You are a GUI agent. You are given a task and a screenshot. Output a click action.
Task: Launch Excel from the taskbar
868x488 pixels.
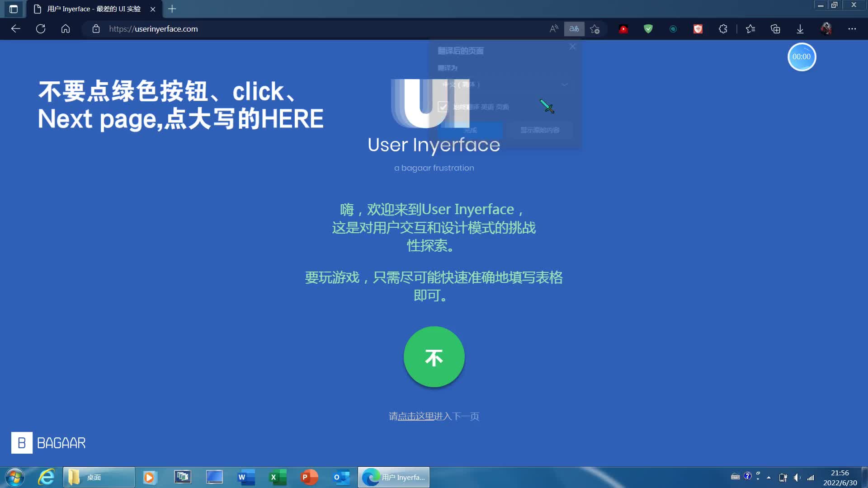(x=278, y=477)
